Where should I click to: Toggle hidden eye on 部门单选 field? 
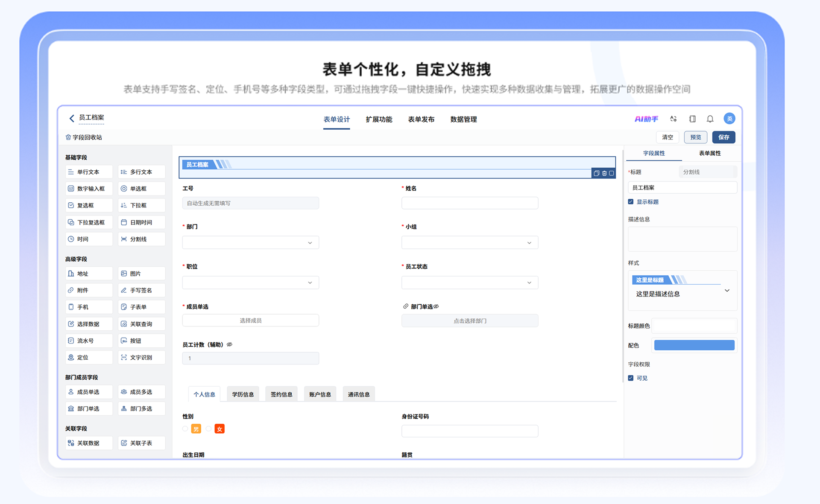pos(436,306)
